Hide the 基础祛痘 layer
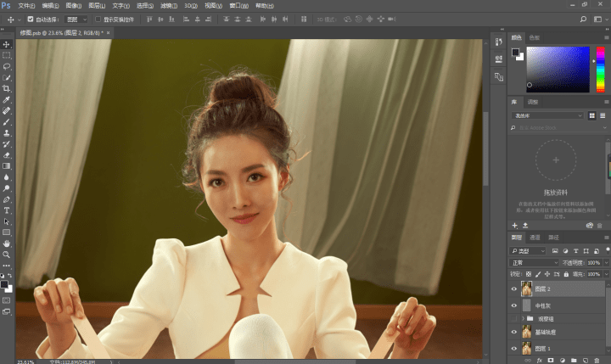The width and height of the screenshot is (611, 364). click(514, 332)
